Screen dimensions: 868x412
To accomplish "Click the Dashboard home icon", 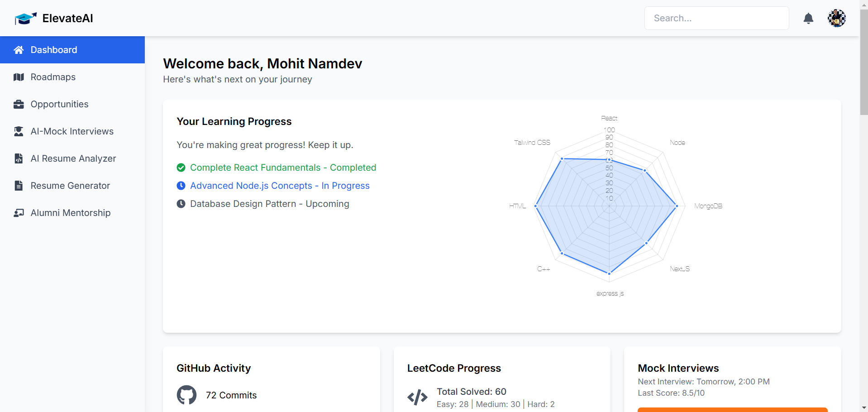I will pos(19,50).
